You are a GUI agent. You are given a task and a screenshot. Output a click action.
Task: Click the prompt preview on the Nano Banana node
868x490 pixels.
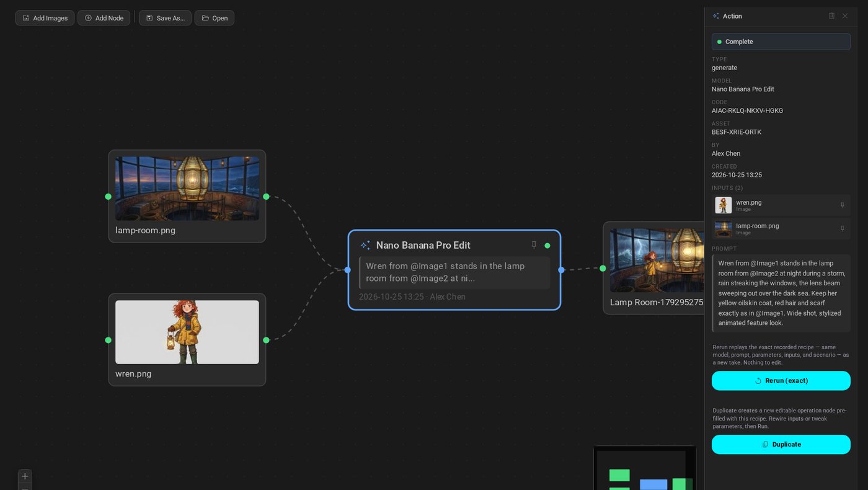pyautogui.click(x=454, y=272)
